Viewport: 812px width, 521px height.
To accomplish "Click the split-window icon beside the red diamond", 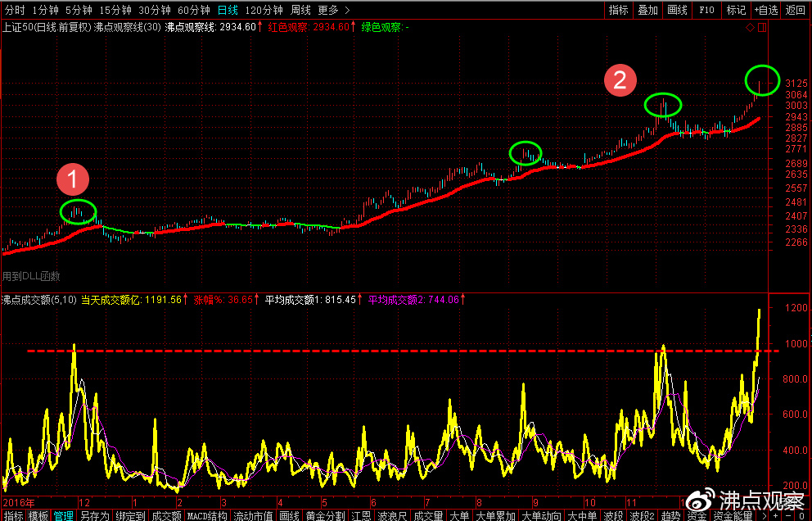I will coord(762,28).
